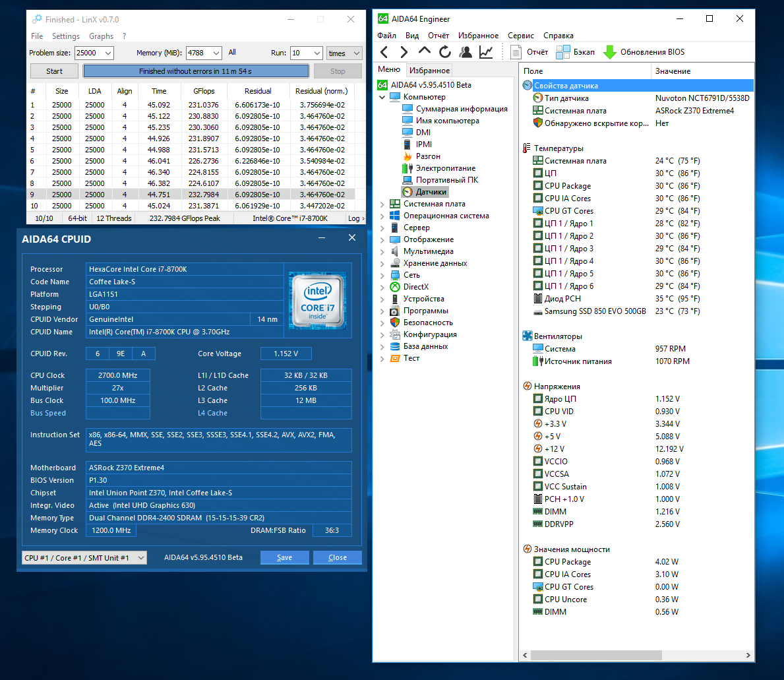Viewport: 784px width, 680px height.
Task: Open the Избранное menu in menu bar
Action: [479, 36]
